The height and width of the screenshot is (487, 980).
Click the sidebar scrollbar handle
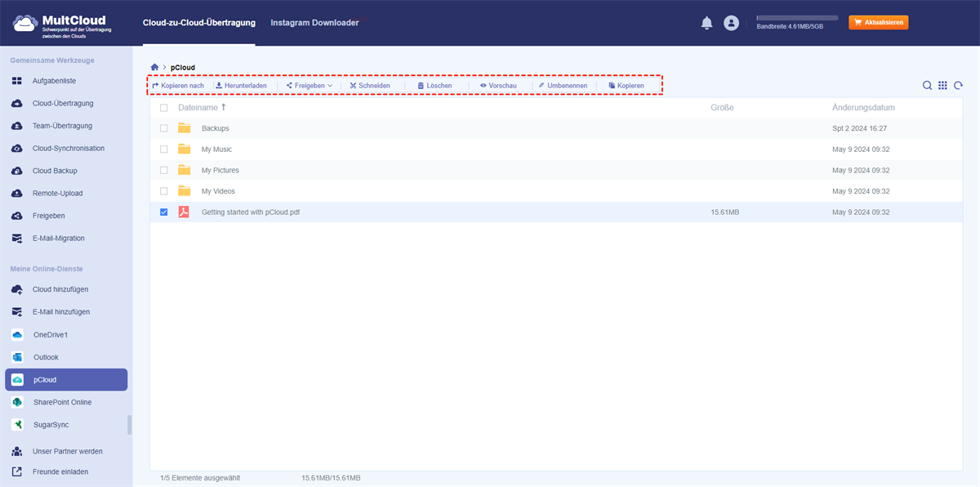click(130, 425)
